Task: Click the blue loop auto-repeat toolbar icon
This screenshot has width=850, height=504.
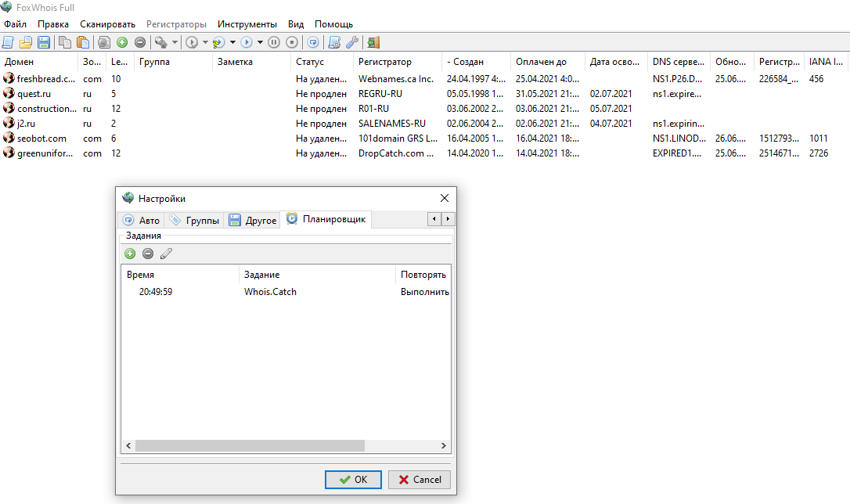Action: [x=313, y=42]
